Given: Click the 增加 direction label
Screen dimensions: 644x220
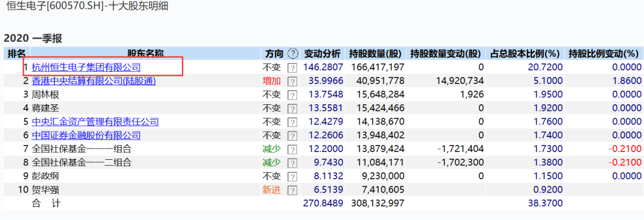Looking at the screenshot, I should pos(271,81).
